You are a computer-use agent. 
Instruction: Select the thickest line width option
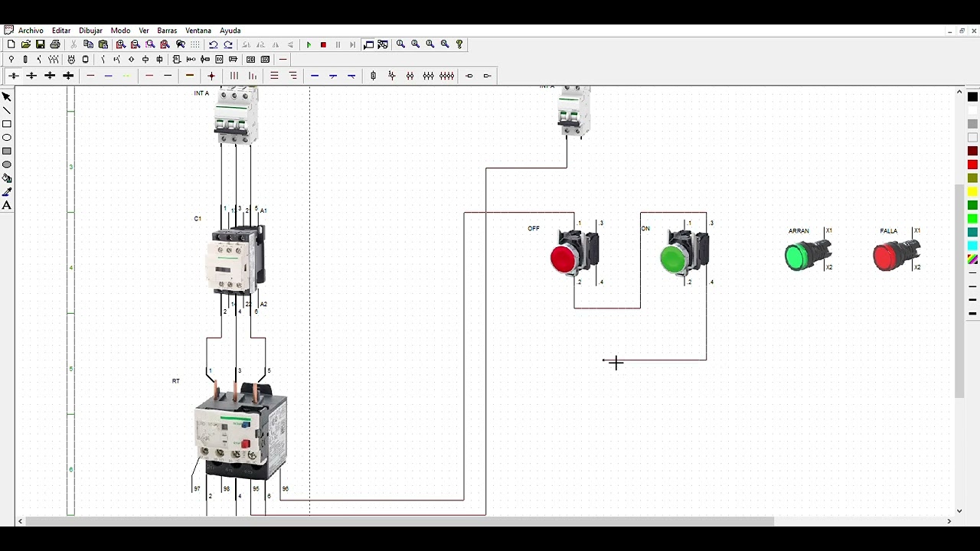point(972,314)
